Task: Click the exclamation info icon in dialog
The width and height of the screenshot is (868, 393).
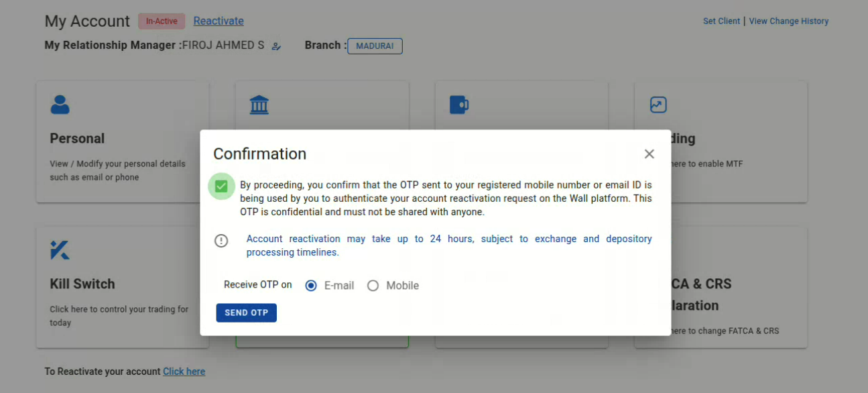Action: (221, 241)
